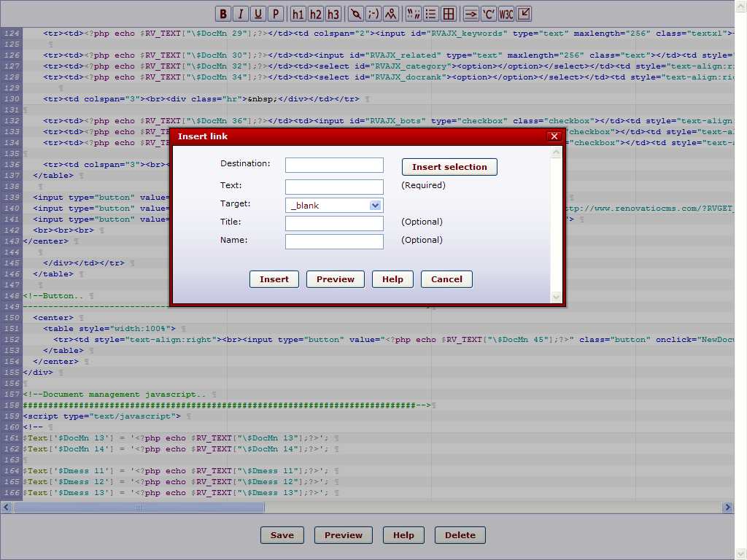
Task: Insert blockquote with quote marks icon
Action: point(413,14)
